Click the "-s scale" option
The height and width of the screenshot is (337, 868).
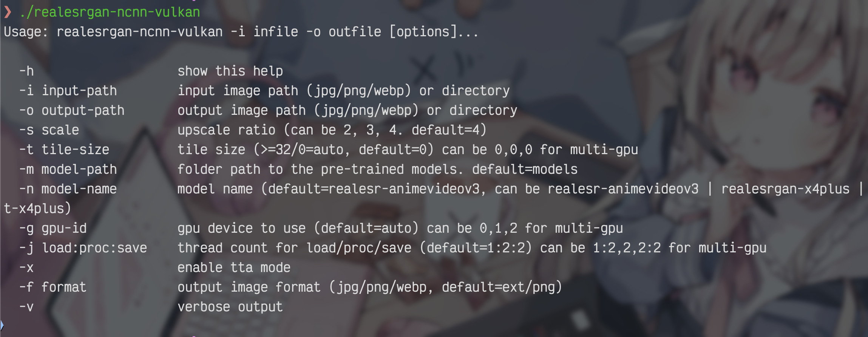49,130
